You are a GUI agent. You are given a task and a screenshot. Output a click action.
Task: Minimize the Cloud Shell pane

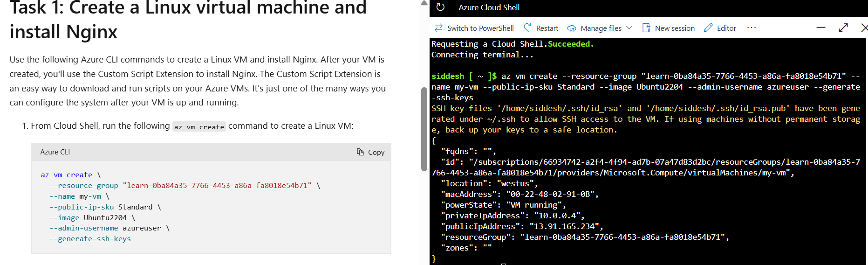[x=821, y=28]
